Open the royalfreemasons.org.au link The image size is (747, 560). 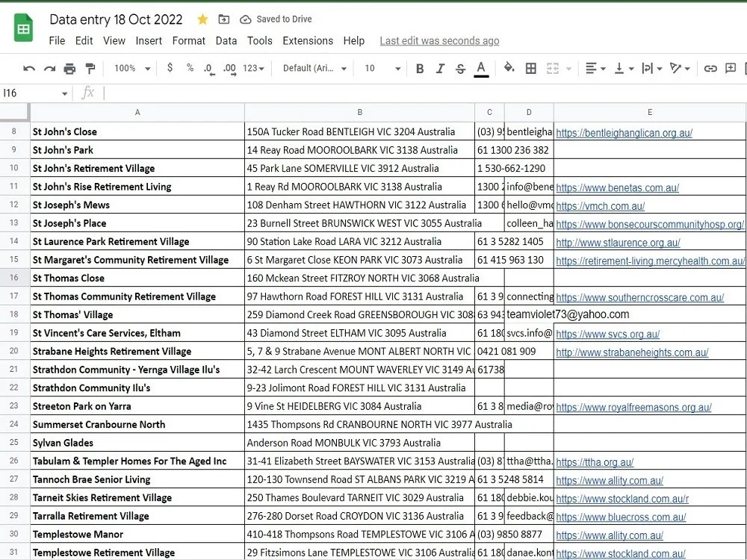(x=633, y=407)
